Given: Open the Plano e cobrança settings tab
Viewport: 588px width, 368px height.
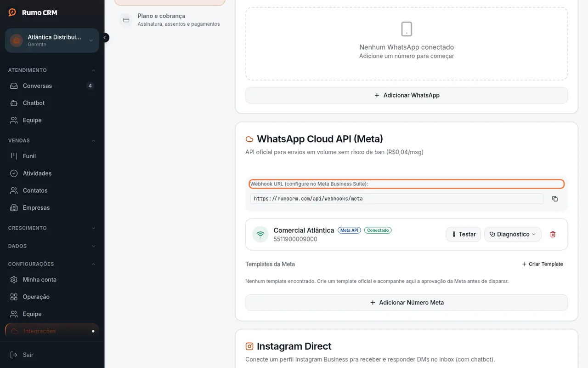Looking at the screenshot, I should pos(170,20).
